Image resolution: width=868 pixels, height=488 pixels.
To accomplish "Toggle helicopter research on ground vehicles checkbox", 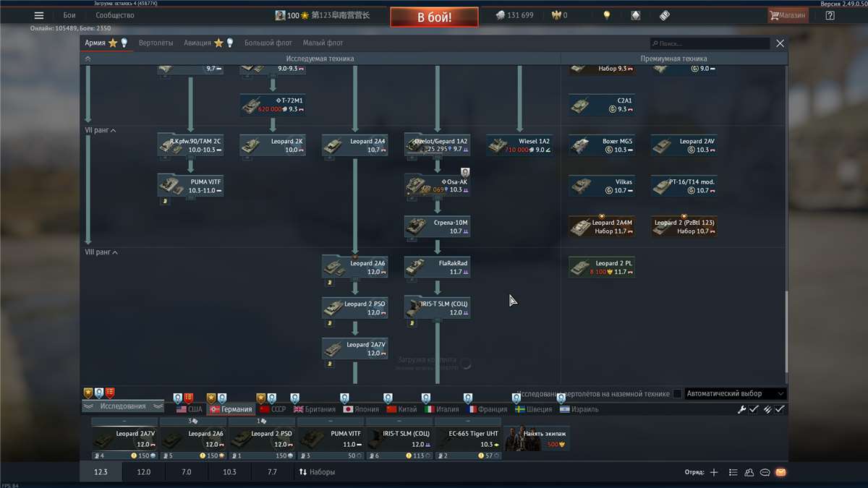I will point(677,394).
